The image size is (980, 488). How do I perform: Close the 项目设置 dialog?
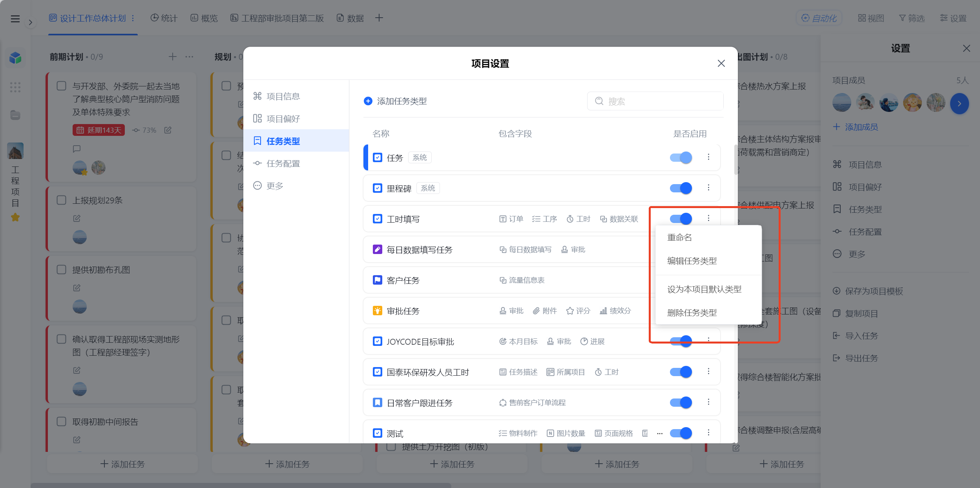click(721, 63)
